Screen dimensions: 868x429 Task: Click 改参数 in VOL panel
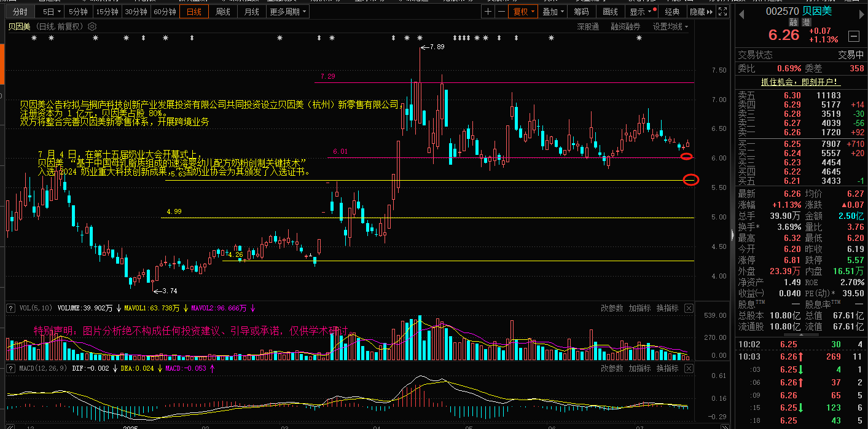coord(612,308)
